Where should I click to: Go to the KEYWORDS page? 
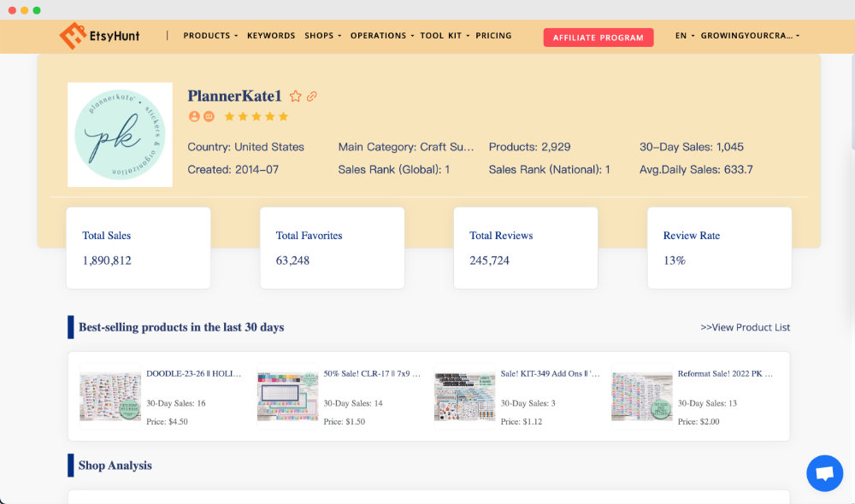coord(271,35)
